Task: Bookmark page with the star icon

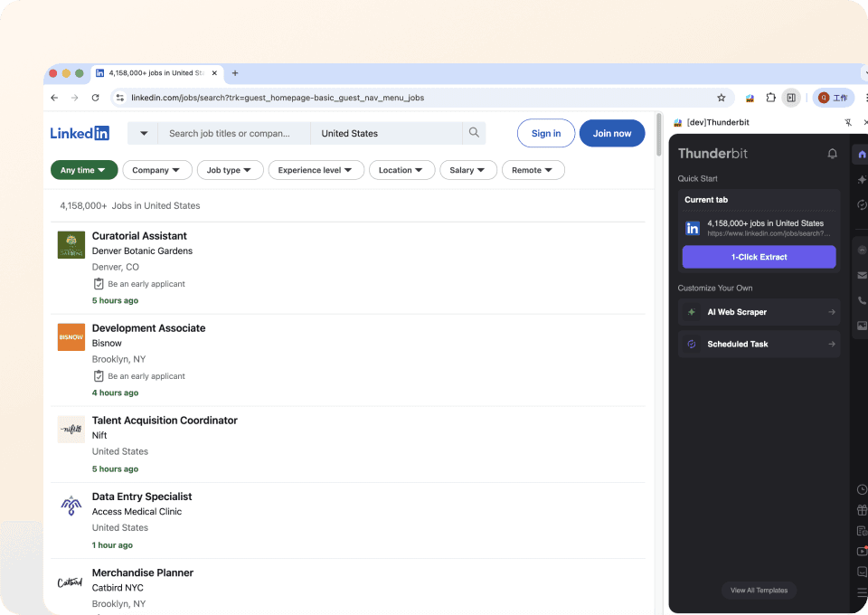Action: point(721,98)
